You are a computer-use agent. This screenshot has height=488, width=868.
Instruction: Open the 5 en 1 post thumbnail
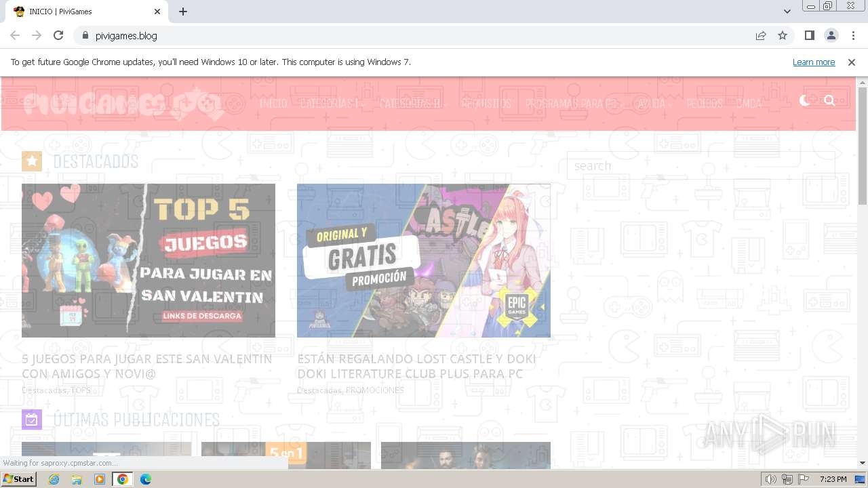tap(286, 455)
